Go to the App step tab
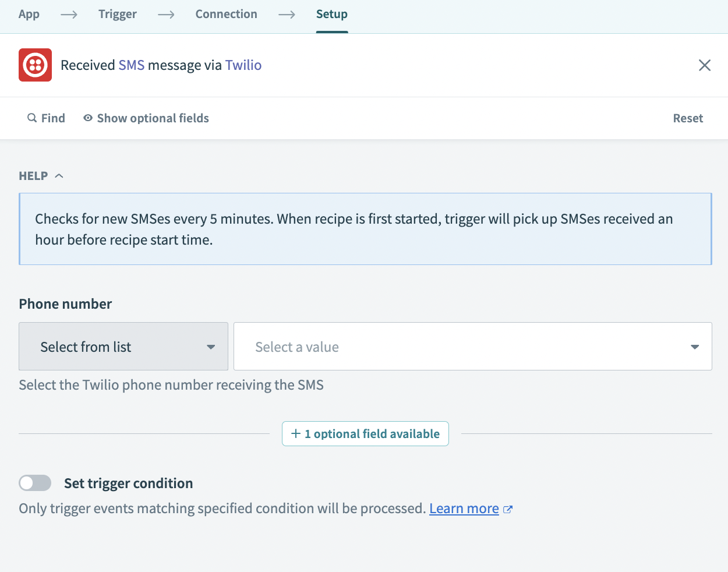The image size is (728, 572). [29, 15]
